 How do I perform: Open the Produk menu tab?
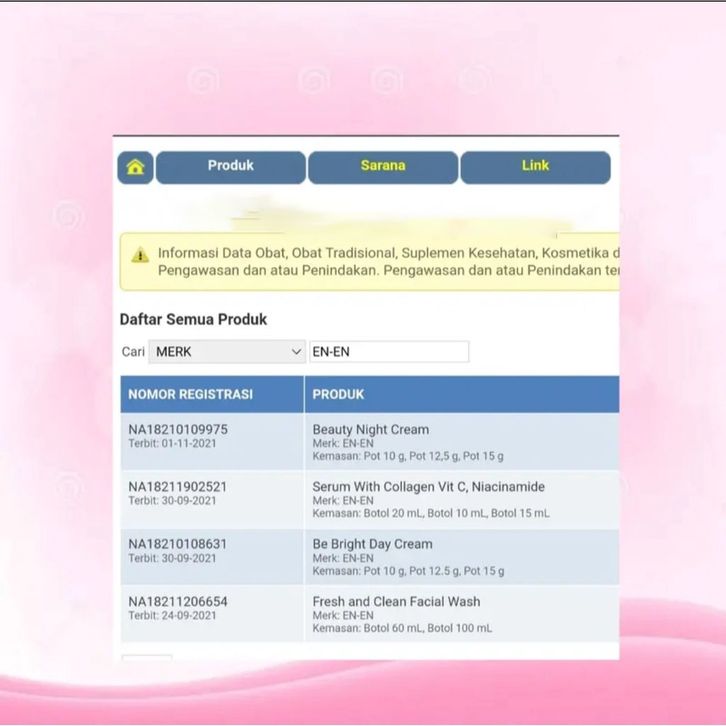point(230,167)
